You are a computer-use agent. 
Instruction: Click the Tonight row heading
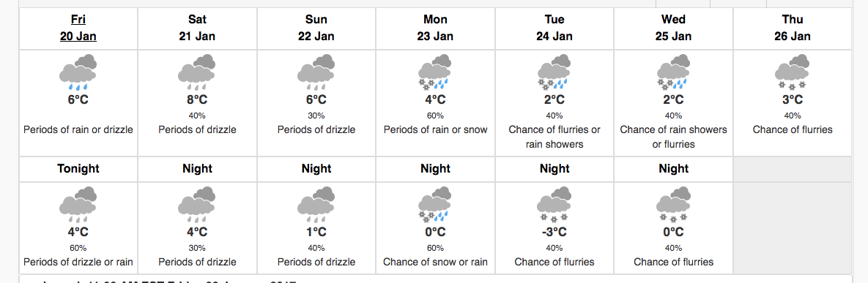(x=78, y=169)
